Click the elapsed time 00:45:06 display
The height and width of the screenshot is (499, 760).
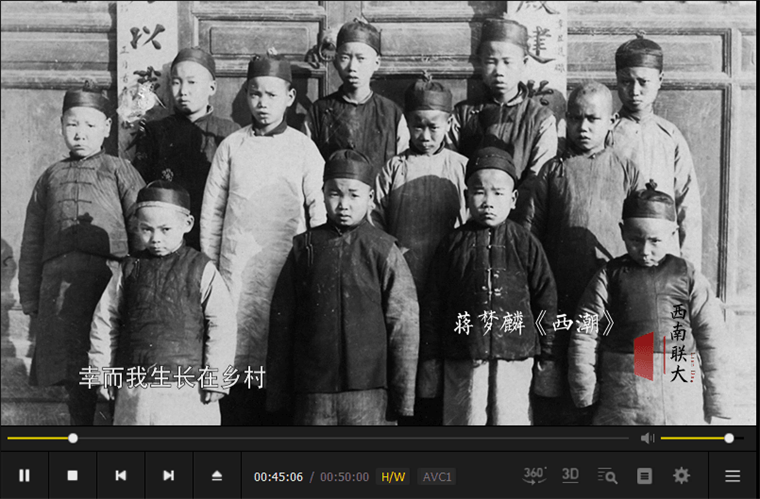coord(278,477)
